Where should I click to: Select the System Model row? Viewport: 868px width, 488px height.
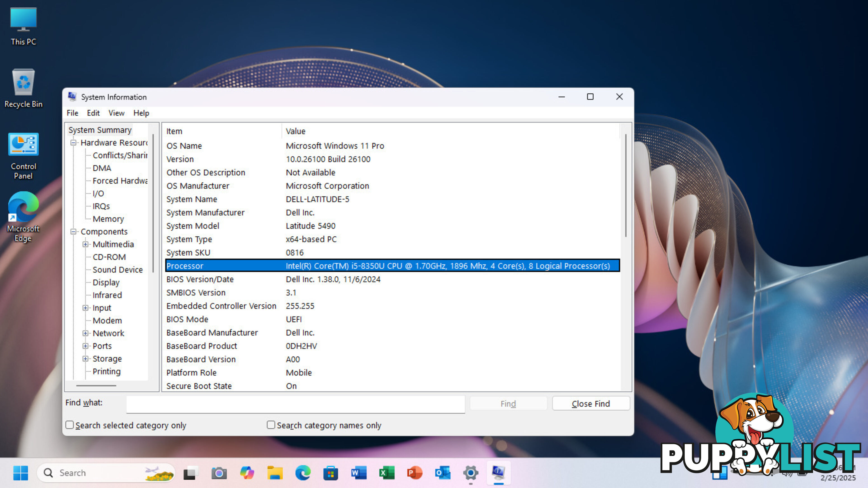[392, 226]
